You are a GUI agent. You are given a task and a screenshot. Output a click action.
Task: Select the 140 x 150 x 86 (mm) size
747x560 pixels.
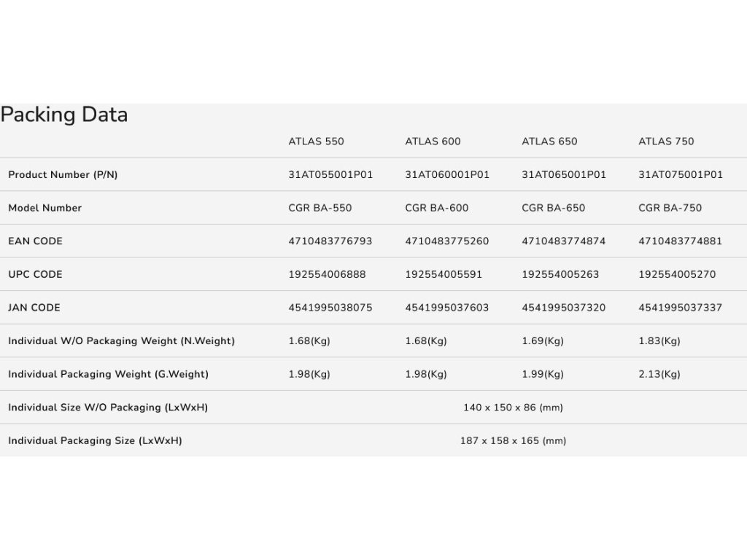click(513, 408)
